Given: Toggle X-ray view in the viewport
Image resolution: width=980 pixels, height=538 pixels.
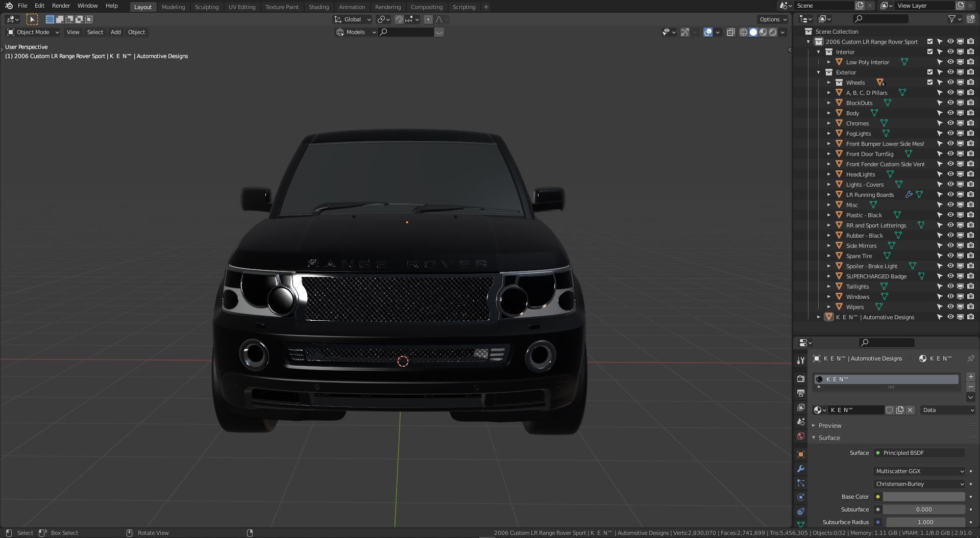Looking at the screenshot, I should coord(730,32).
